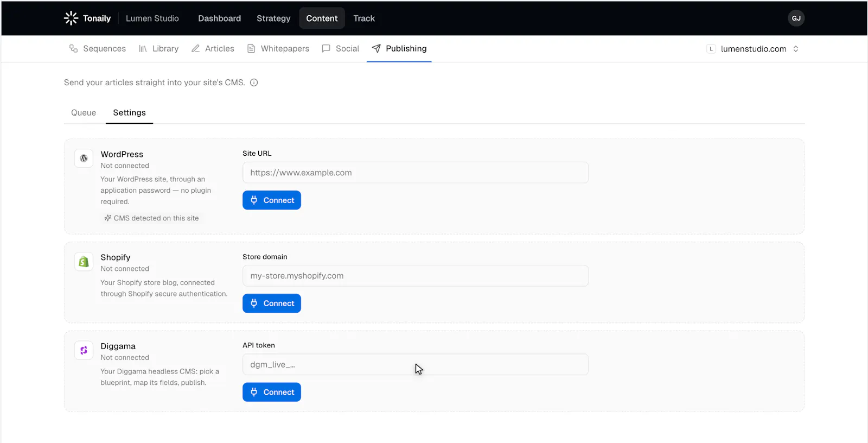This screenshot has height=443, width=868.
Task: Open the Whitepapers tab
Action: tap(278, 49)
